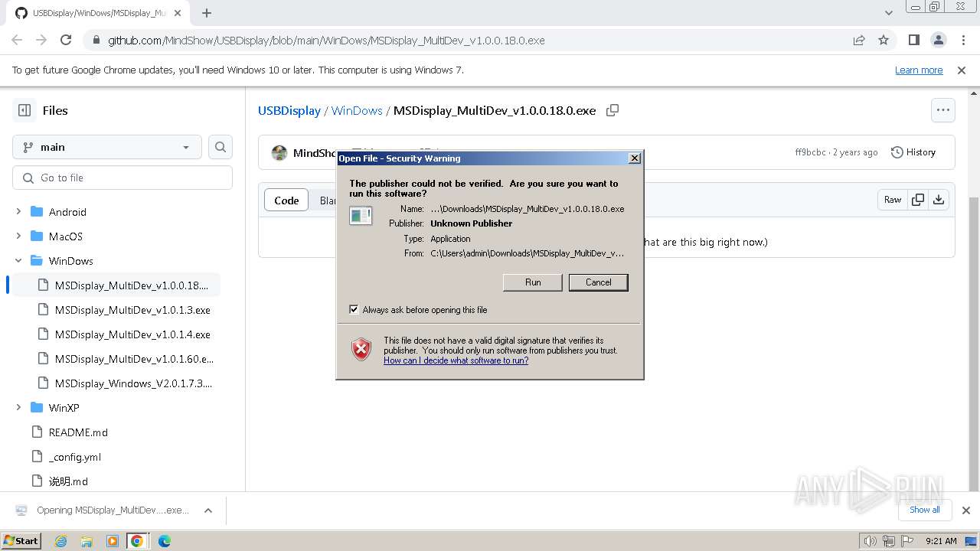Image resolution: width=980 pixels, height=551 pixels.
Task: Click the file search magnifier icon
Action: point(220,147)
